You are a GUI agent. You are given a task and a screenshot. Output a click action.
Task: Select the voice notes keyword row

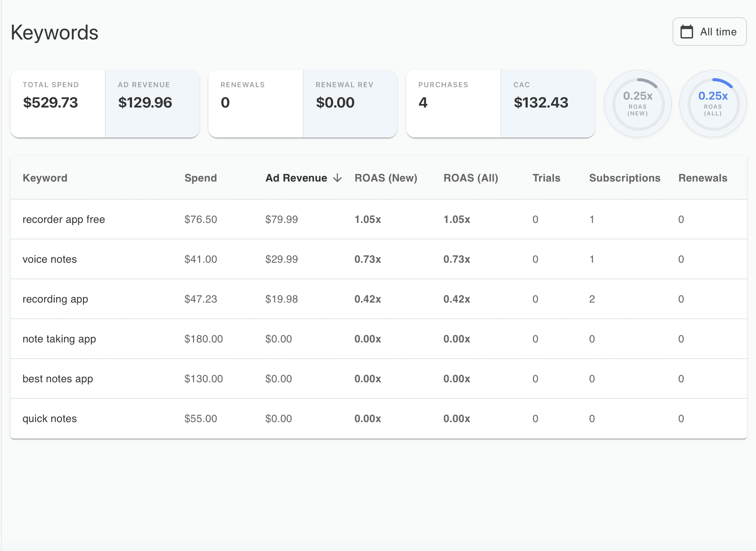(x=50, y=259)
